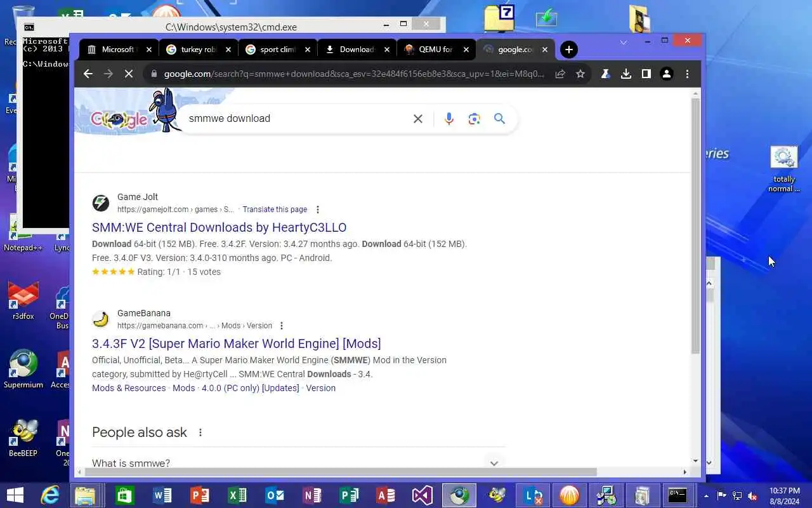Open the 'Version' sublink under GameBanana

point(320,388)
